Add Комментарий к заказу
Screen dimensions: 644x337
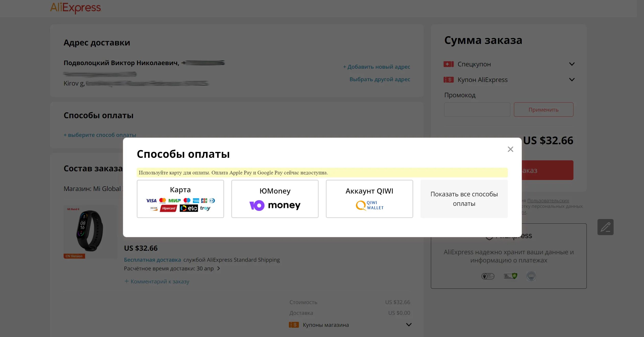tap(157, 281)
